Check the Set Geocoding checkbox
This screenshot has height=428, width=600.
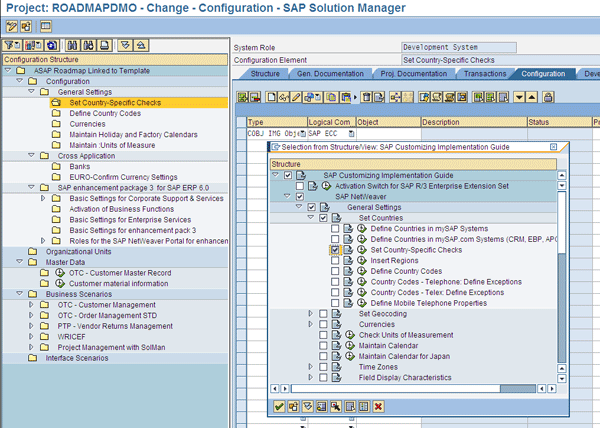pos(323,314)
